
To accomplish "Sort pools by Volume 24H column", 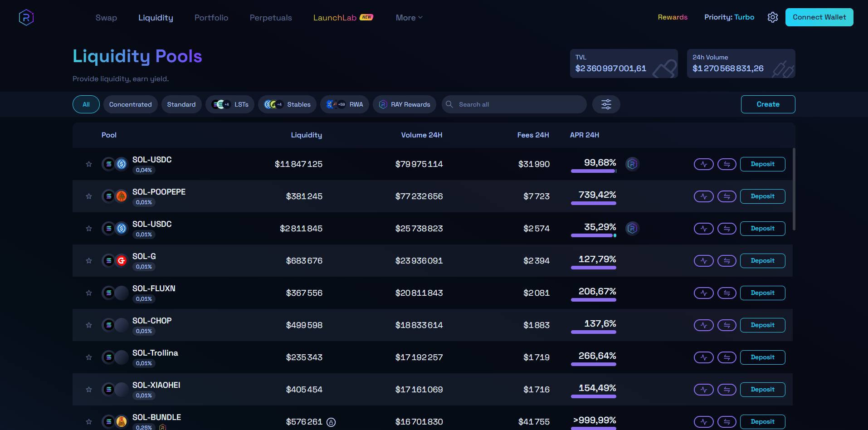I will (421, 135).
